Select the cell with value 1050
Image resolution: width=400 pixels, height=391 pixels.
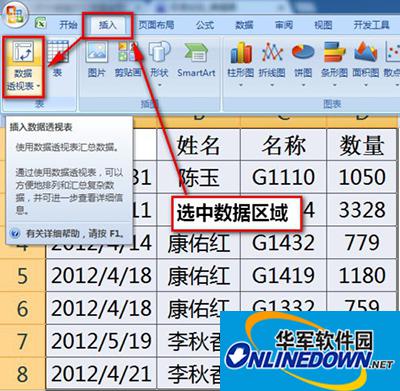[362, 177]
